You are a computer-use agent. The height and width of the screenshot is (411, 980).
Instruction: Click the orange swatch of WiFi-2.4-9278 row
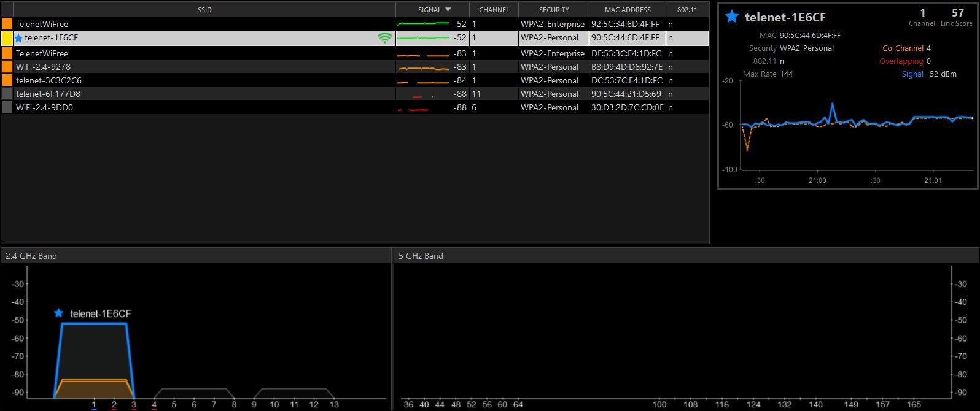point(7,67)
